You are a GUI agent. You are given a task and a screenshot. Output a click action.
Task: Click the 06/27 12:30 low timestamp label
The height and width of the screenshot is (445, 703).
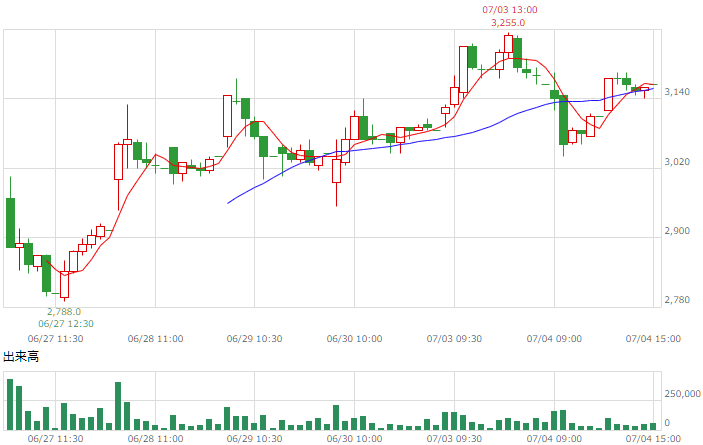coord(66,324)
